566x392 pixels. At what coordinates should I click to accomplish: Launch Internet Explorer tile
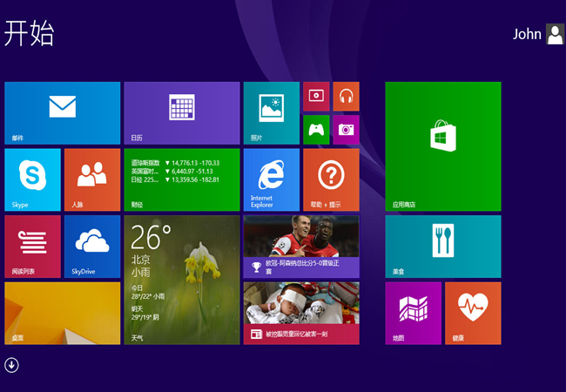click(x=272, y=179)
